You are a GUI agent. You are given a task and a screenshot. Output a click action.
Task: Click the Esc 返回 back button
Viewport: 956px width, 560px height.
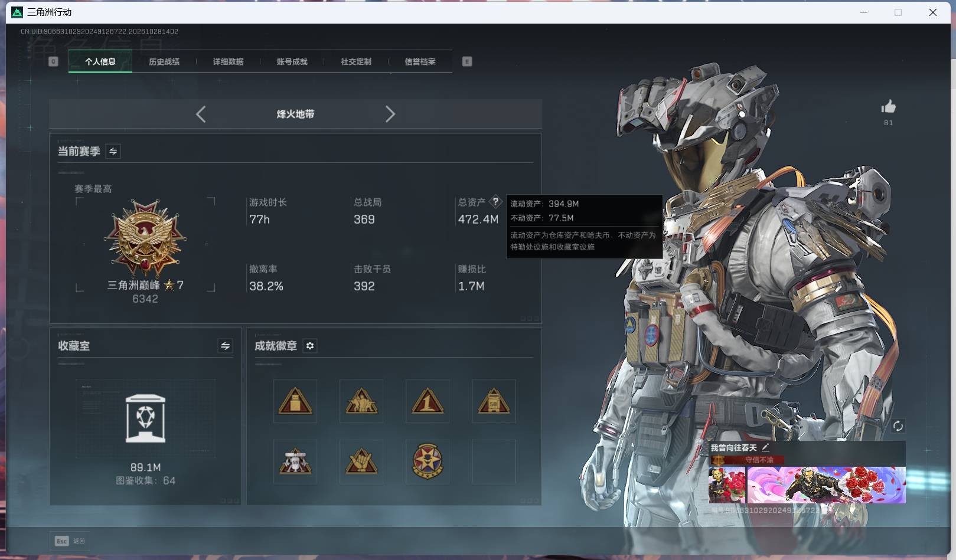tap(70, 541)
